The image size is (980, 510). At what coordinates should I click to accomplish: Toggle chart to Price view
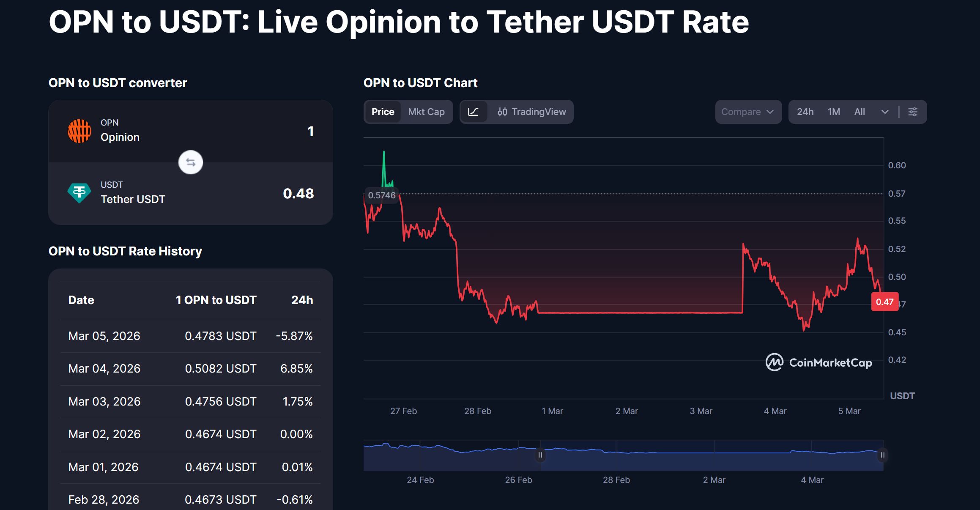point(383,112)
